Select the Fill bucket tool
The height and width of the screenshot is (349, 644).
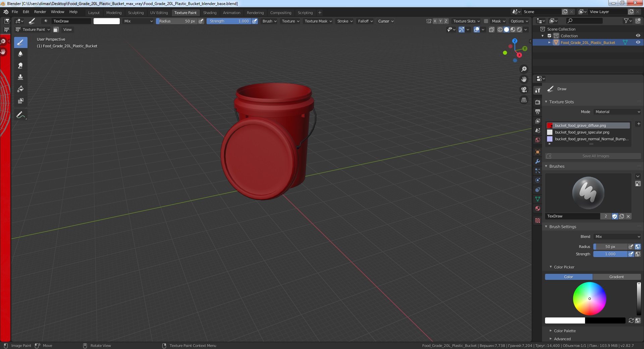pyautogui.click(x=20, y=89)
